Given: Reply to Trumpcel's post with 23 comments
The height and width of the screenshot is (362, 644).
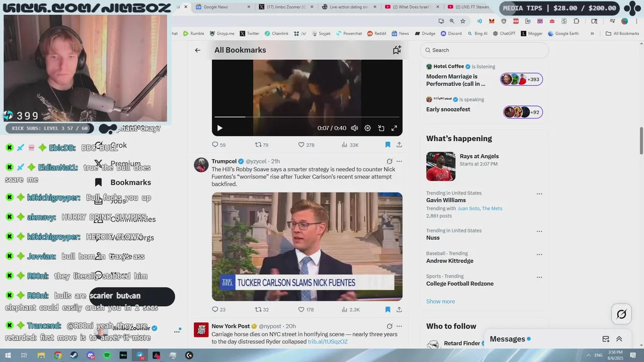Looking at the screenshot, I should 218,310.
